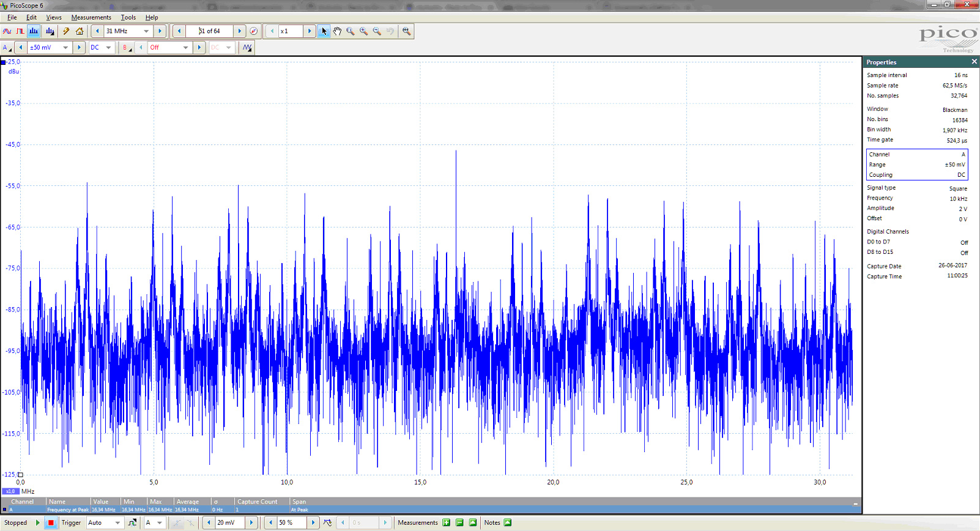This screenshot has height=531, width=980.
Task: Open math channels waveform icon
Action: 247,48
